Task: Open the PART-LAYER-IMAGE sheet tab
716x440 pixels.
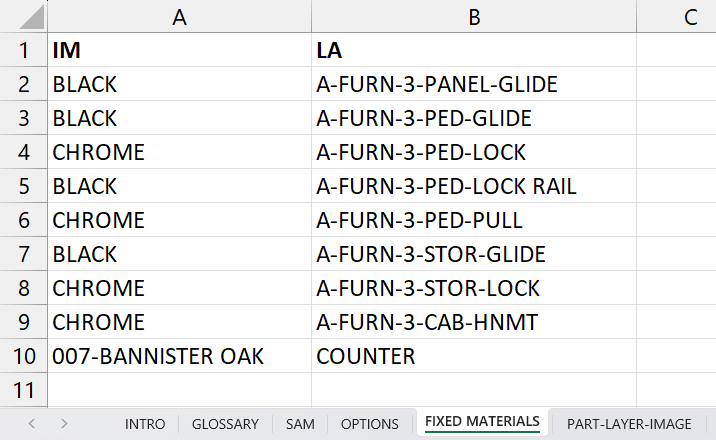Action: pos(629,424)
